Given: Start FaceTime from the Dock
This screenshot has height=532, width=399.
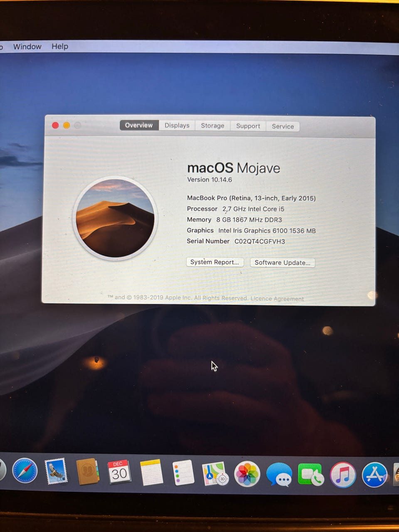Looking at the screenshot, I should point(311,475).
